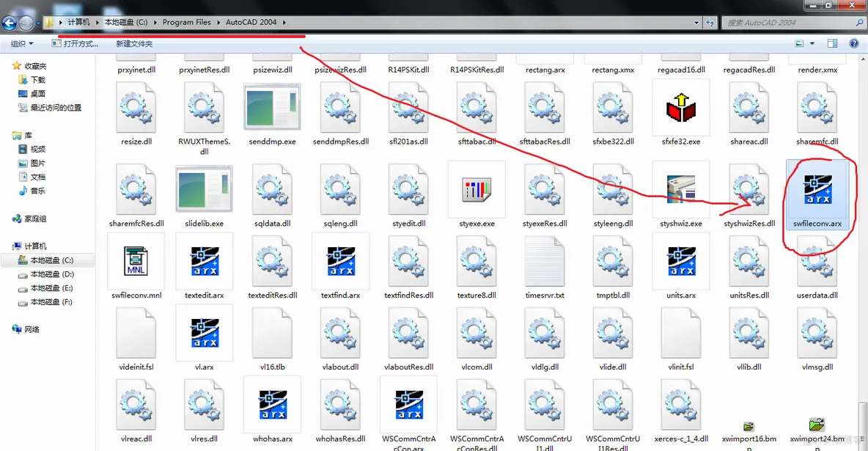Open the recent locations dropdown beside navigation arrows
The image size is (868, 451).
(x=38, y=23)
